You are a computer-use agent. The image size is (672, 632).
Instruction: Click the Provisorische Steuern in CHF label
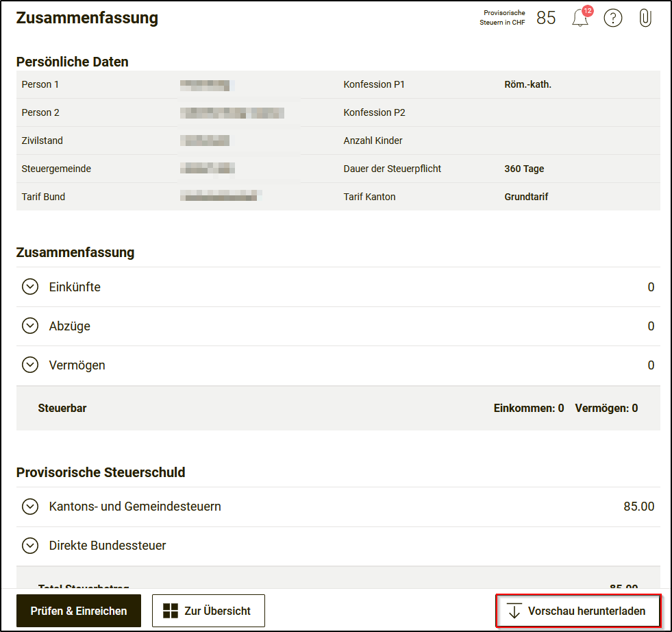[502, 18]
